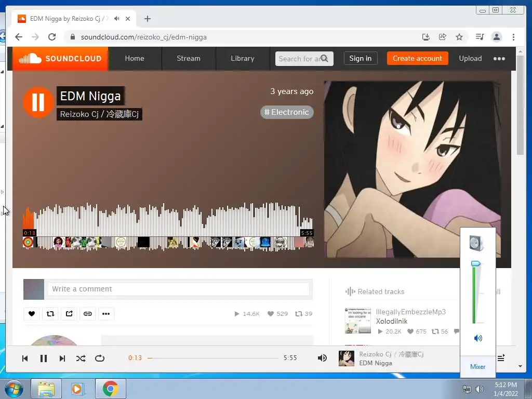Click the Write a comment field
532x399 pixels.
tap(179, 289)
